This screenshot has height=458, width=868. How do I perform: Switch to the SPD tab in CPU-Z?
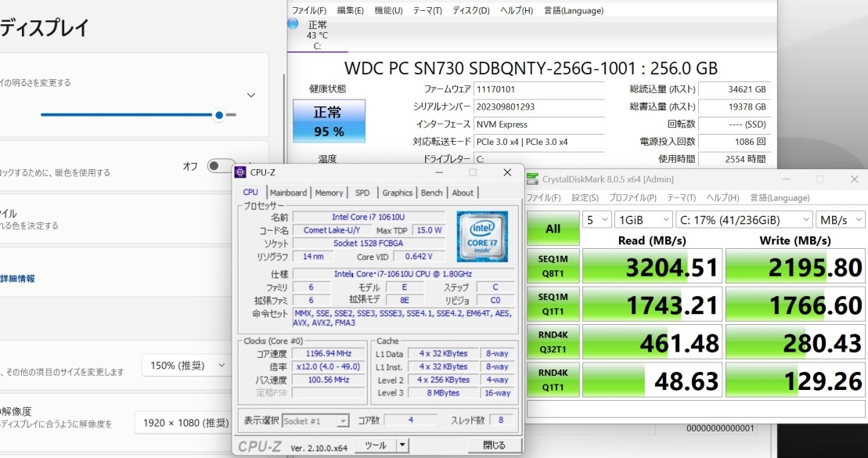(362, 193)
